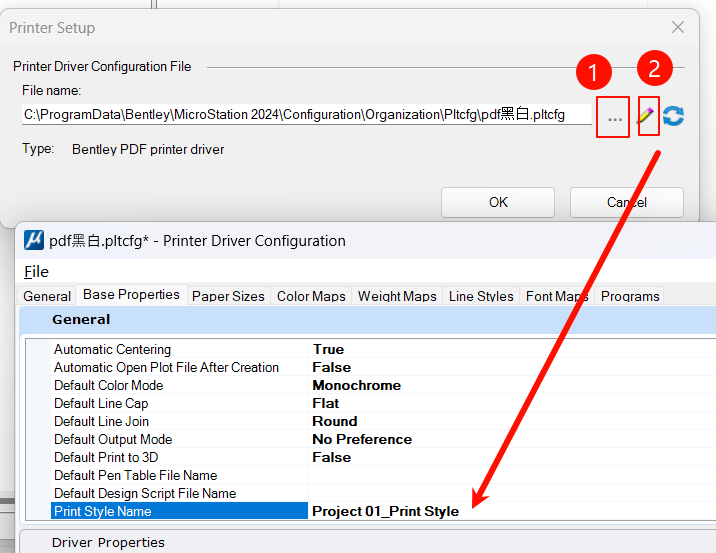The image size is (716, 553).
Task: Click the browse (...) button for file name
Action: click(x=615, y=118)
